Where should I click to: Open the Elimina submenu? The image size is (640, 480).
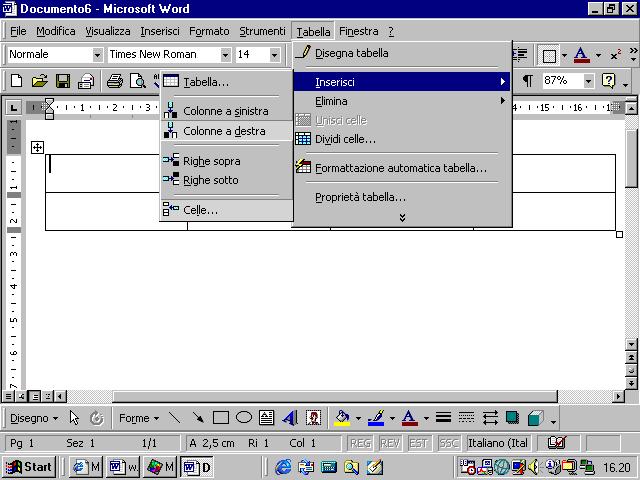coord(402,101)
